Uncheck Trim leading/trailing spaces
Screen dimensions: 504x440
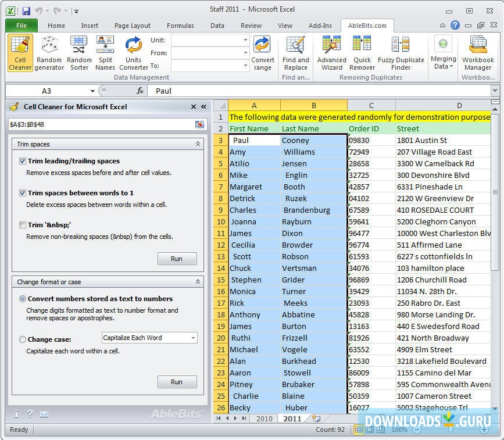pos(23,161)
